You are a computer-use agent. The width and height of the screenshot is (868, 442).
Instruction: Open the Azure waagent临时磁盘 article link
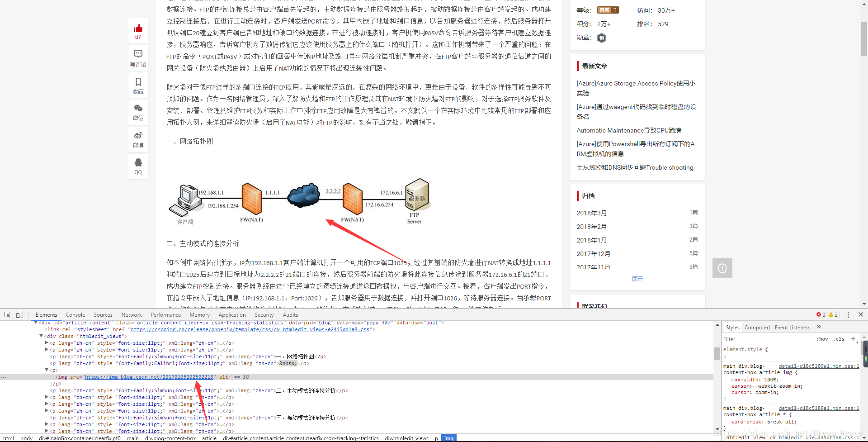point(636,112)
